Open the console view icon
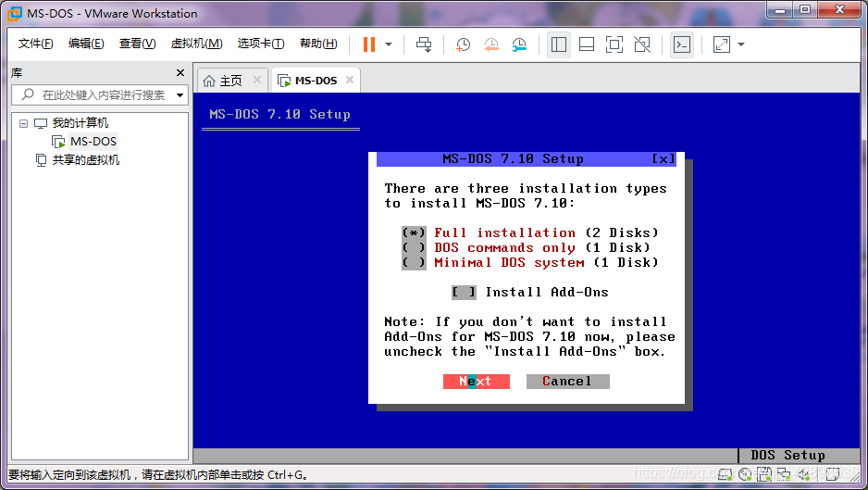The height and width of the screenshot is (490, 868). click(681, 44)
